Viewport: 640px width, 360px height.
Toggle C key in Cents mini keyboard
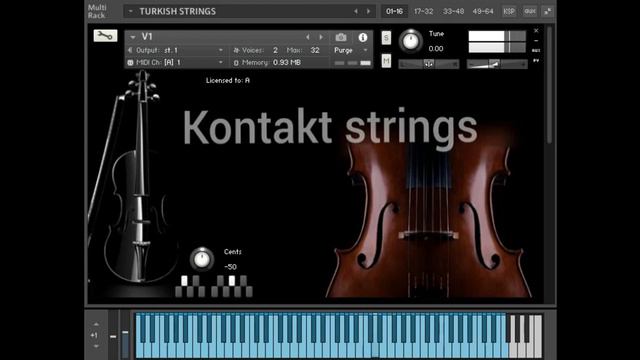click(x=178, y=291)
